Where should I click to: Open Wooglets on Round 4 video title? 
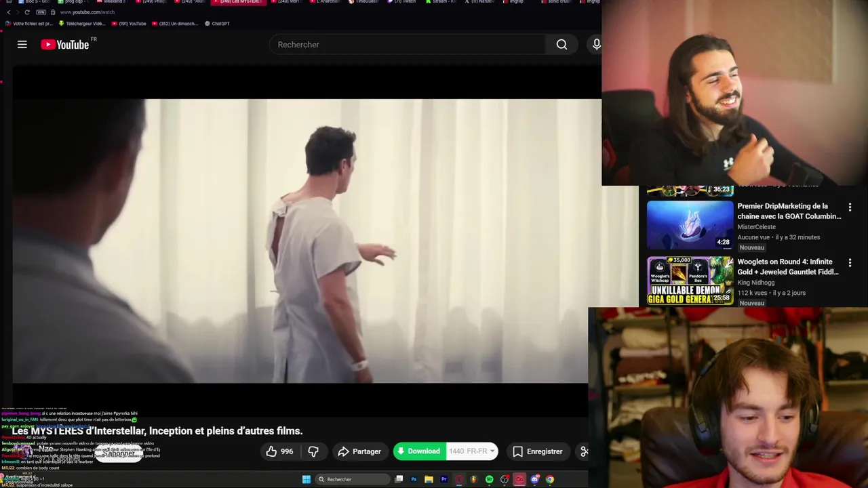pyautogui.click(x=788, y=266)
